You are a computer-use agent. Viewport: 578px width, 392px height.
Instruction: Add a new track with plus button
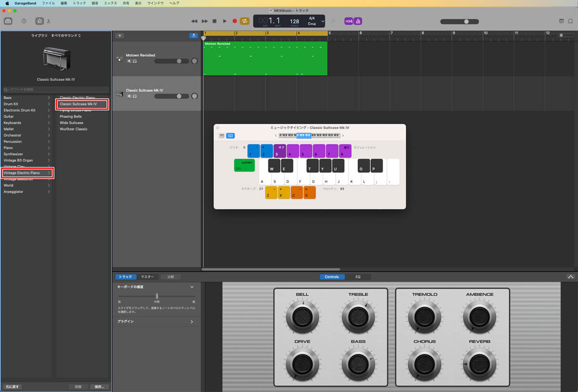tap(120, 36)
